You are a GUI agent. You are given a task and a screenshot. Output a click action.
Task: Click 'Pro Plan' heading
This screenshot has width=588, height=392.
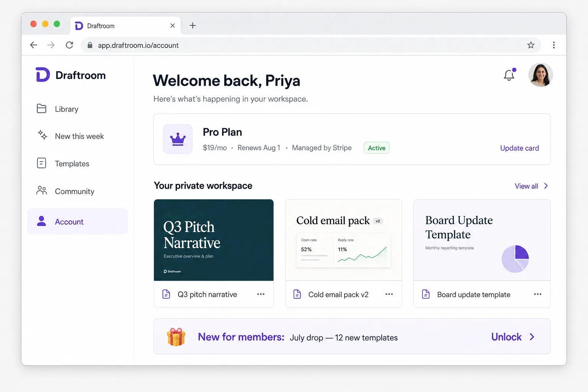[x=222, y=132]
